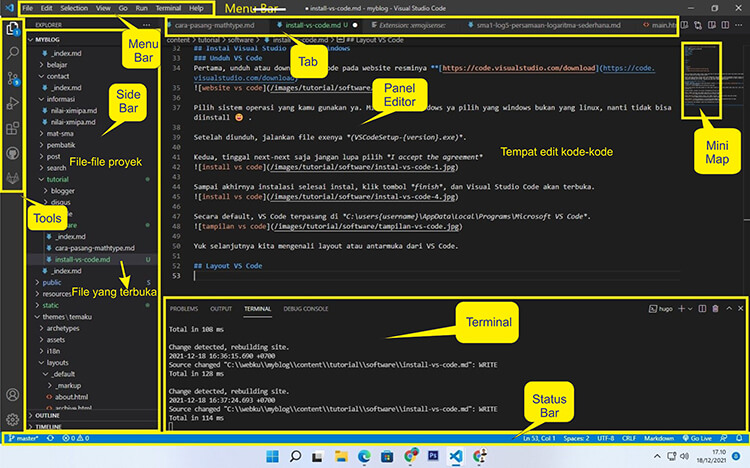Screen dimensions: 750x468
Task: Split the editor to the right
Action: (726, 25)
